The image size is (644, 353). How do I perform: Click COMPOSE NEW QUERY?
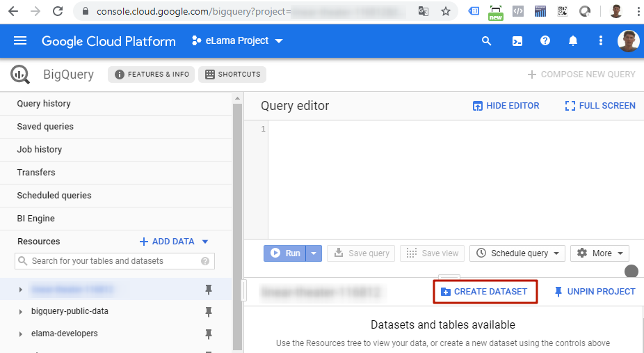click(x=581, y=74)
